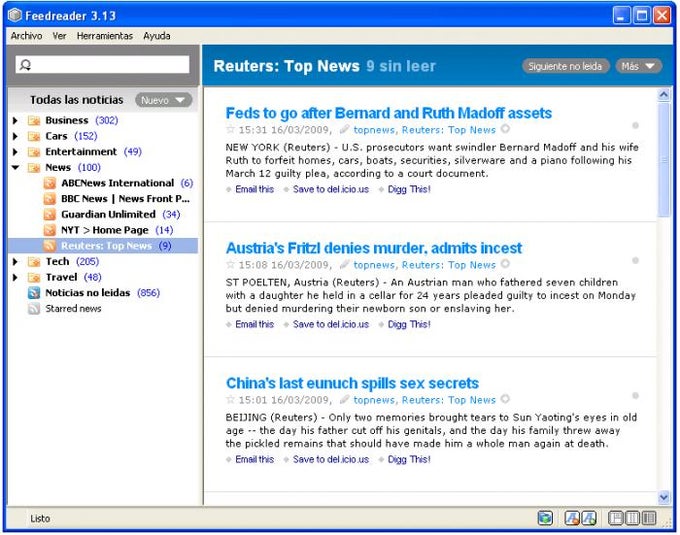Toggle read dot on China eunuch article
The width and height of the screenshot is (680, 535).
coord(635,395)
